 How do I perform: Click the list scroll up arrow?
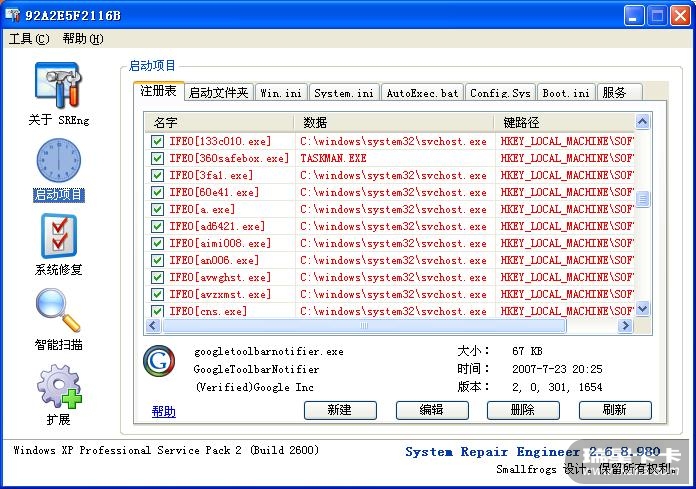pyautogui.click(x=642, y=122)
